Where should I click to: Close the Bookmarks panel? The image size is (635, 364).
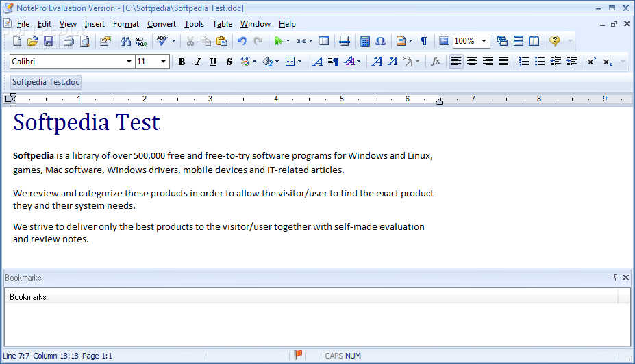click(x=625, y=278)
